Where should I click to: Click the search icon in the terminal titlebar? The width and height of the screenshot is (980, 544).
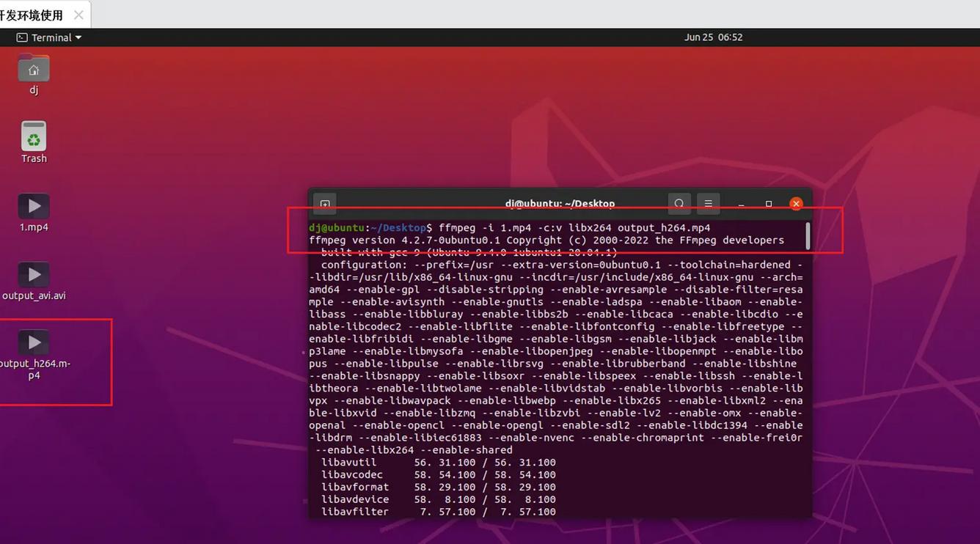tap(679, 204)
